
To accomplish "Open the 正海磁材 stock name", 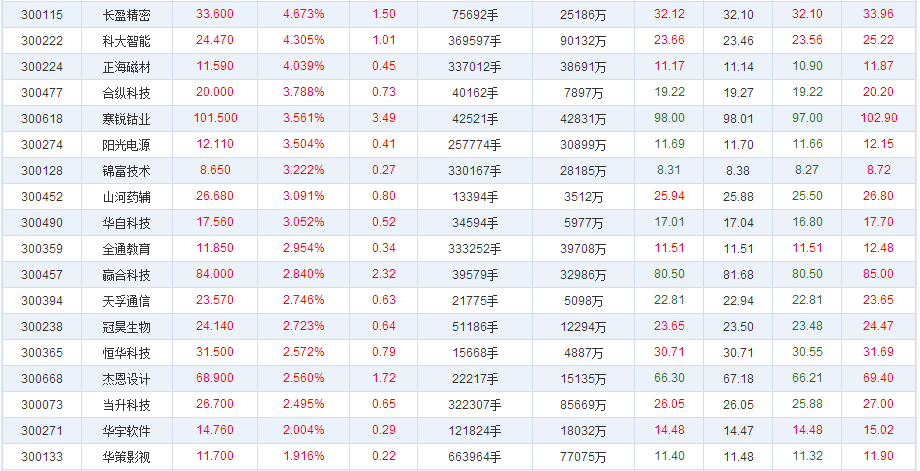I will pos(126,67).
